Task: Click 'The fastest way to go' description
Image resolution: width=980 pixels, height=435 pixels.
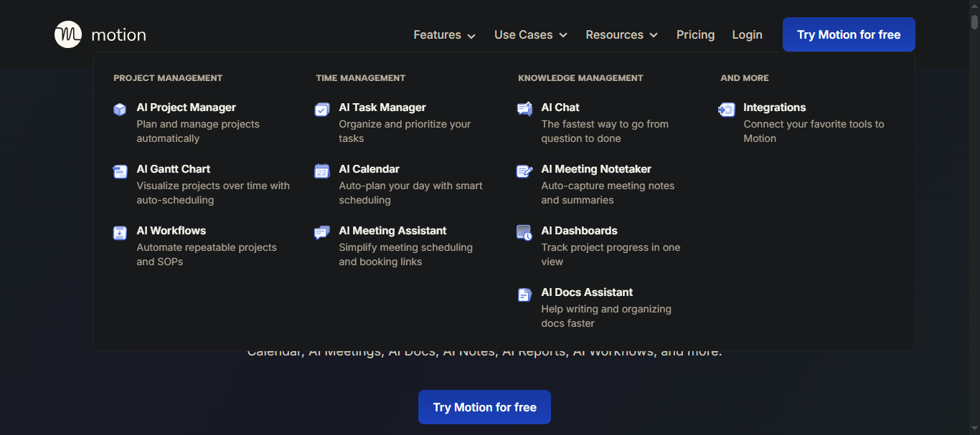Action: (605, 131)
